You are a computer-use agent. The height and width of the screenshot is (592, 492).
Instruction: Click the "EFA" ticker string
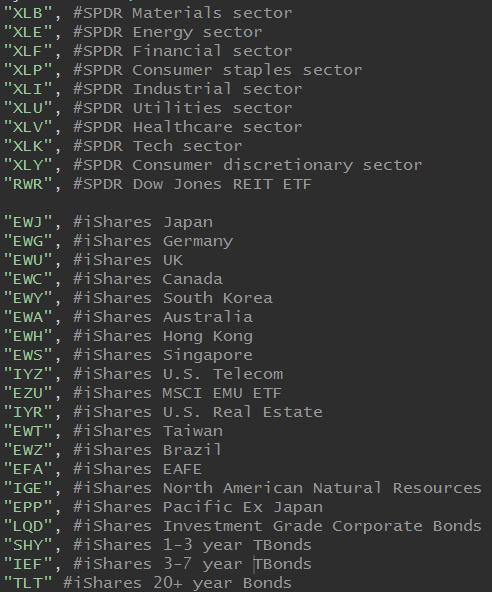tap(28, 469)
